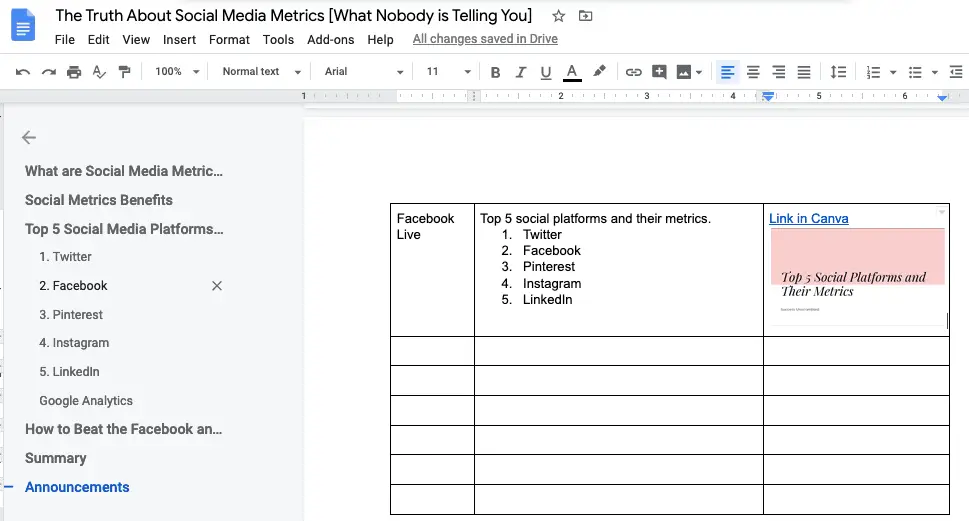
Task: Jump to Social Metrics Benefits heading
Action: tap(99, 200)
